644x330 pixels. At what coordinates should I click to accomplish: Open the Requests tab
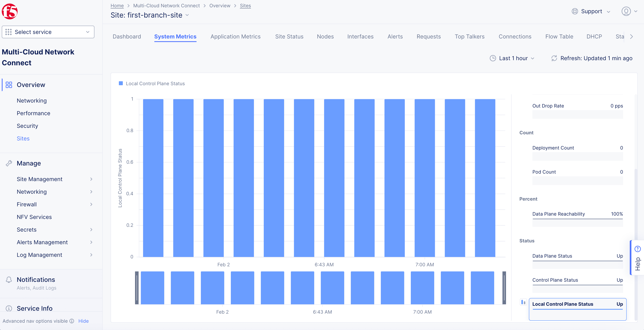pos(429,36)
